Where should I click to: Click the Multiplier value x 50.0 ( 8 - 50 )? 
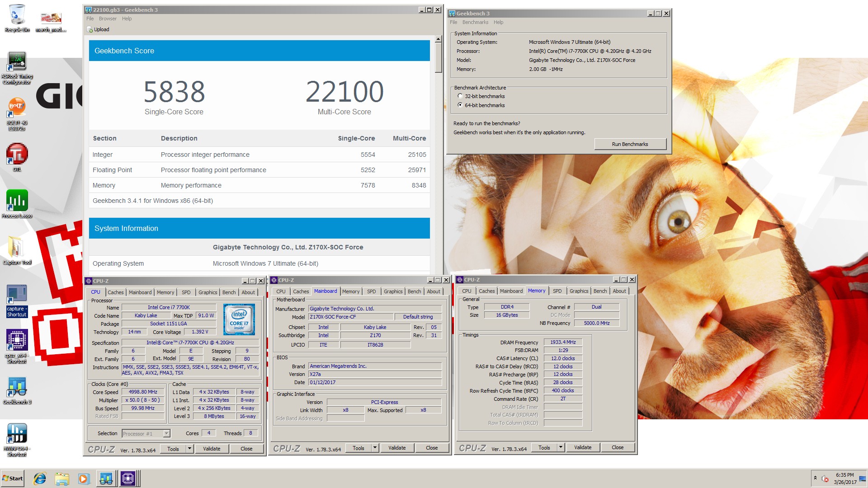143,400
